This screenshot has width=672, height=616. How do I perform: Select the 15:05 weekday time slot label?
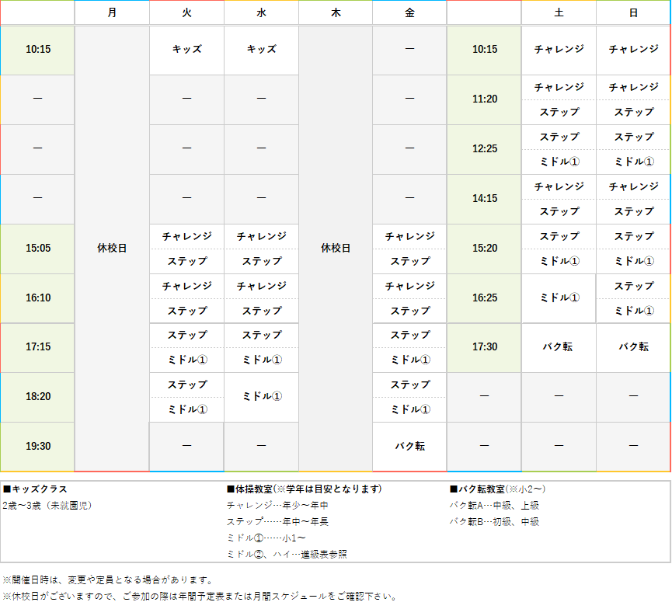pos(38,249)
